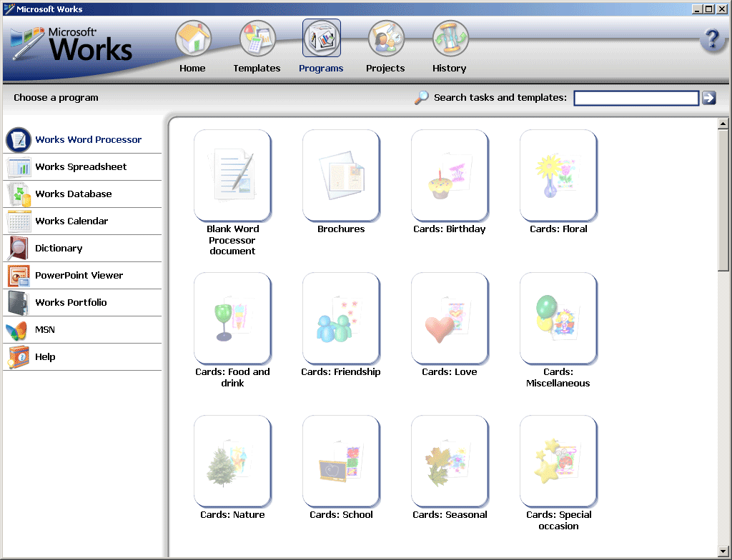
Task: Click the Works Spreadsheet sidebar icon
Action: 19,167
